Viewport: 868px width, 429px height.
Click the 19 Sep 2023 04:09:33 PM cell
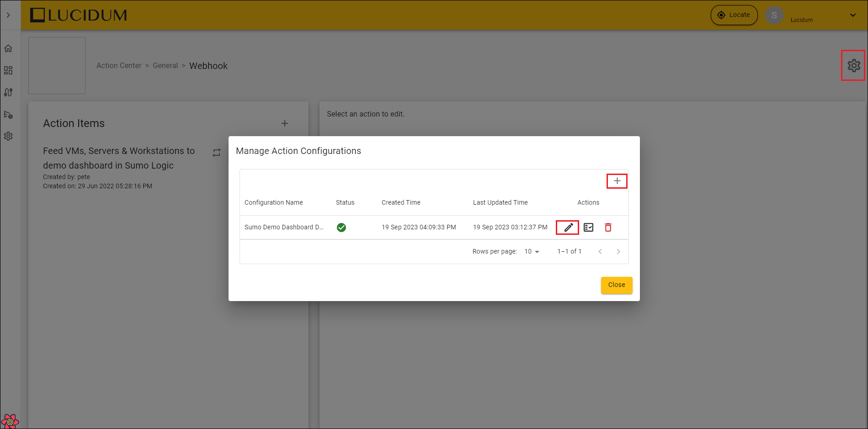pyautogui.click(x=419, y=227)
